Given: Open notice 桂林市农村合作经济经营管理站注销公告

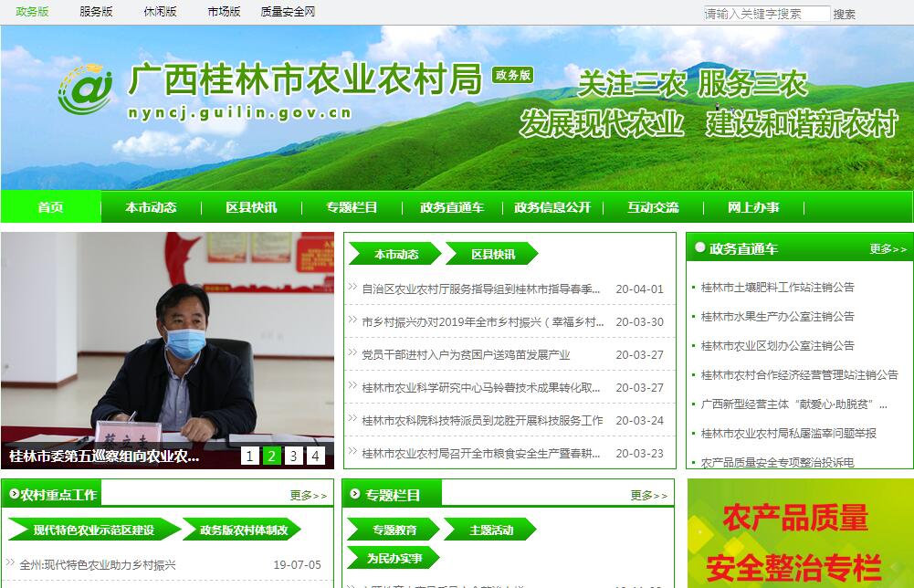Looking at the screenshot, I should point(799,374).
